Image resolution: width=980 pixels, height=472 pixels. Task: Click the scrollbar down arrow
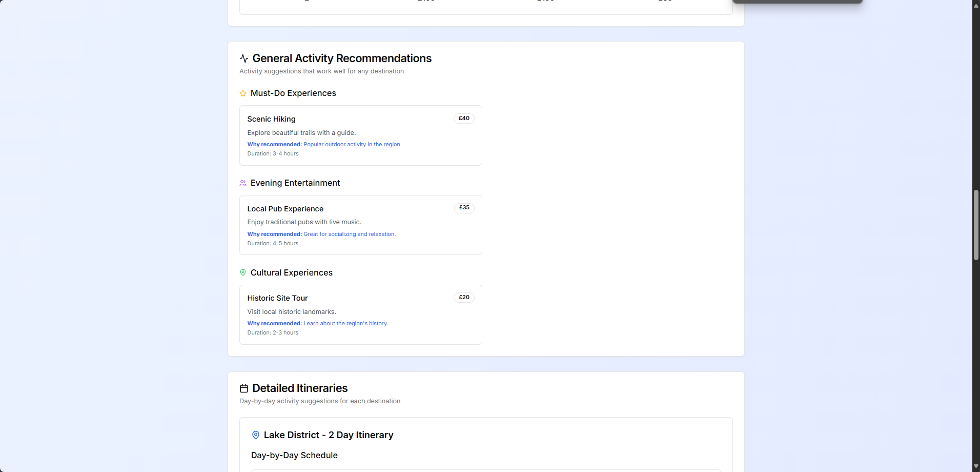tap(975, 467)
